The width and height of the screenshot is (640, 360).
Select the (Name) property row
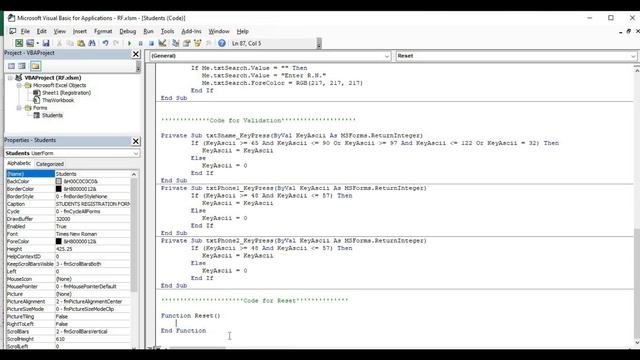tap(68, 174)
